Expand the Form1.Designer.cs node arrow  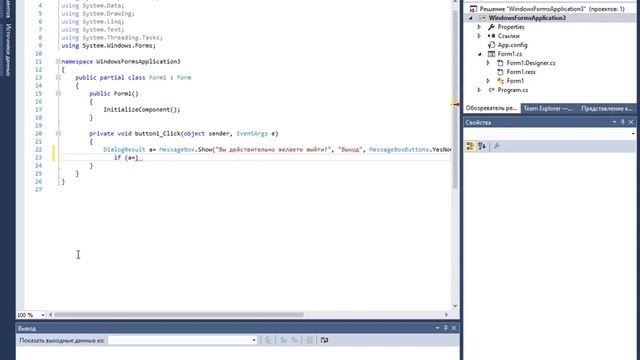click(x=488, y=63)
